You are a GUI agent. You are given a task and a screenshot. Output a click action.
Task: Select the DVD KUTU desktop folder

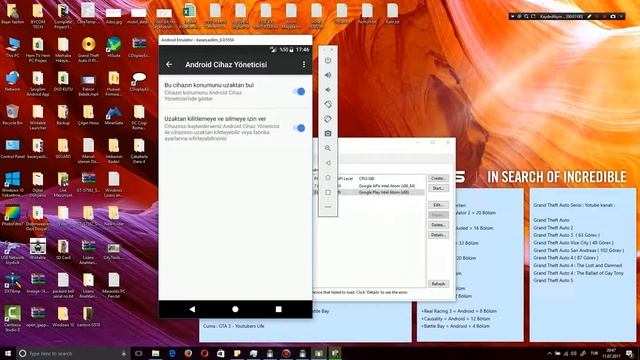(63, 81)
